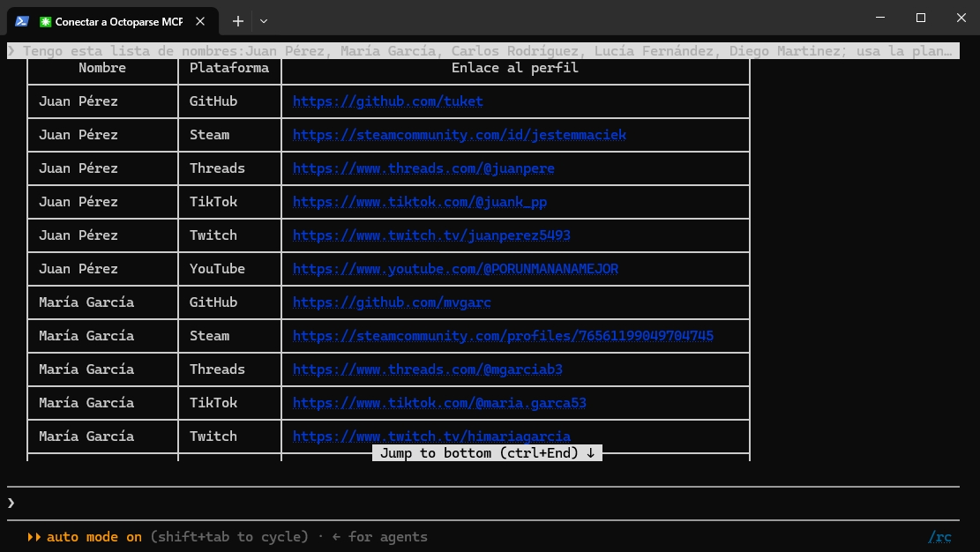
Task: Minimize the terminal window
Action: tap(880, 18)
